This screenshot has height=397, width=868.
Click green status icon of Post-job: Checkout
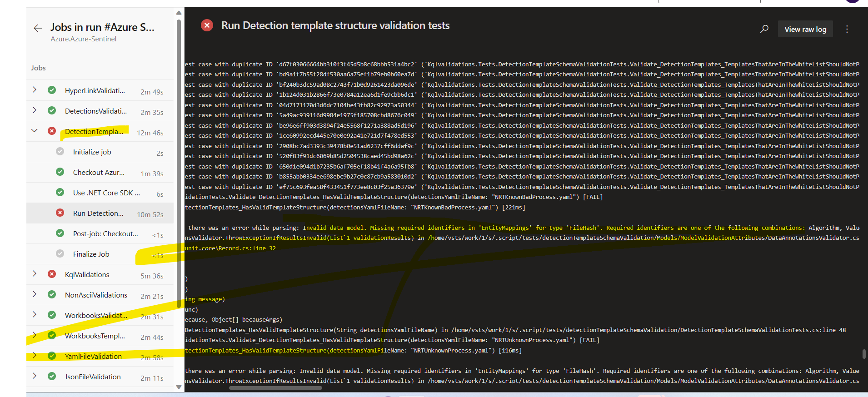60,233
